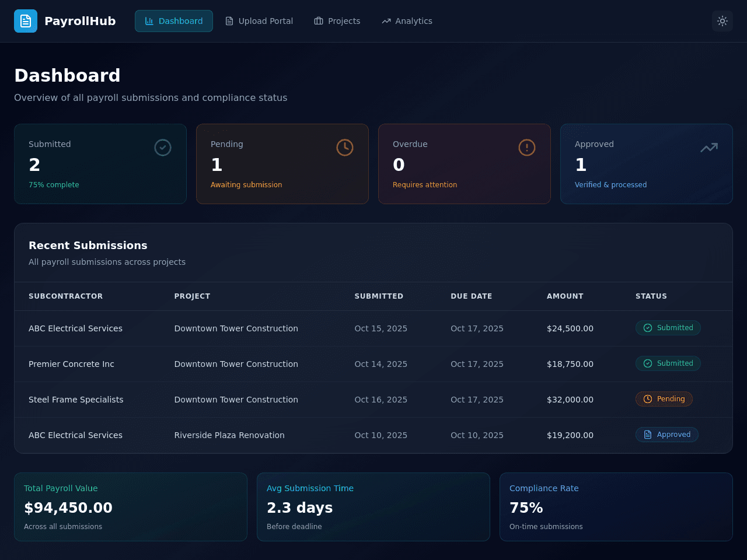747x560 pixels.
Task: Click the STATUS column header
Action: coord(651,296)
